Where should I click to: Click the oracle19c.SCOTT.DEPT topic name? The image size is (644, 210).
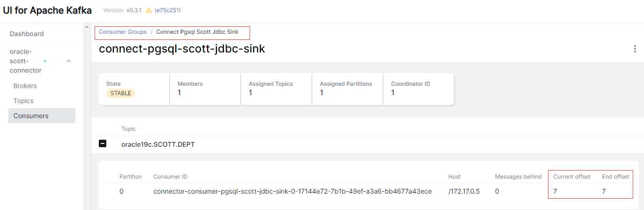[158, 144]
